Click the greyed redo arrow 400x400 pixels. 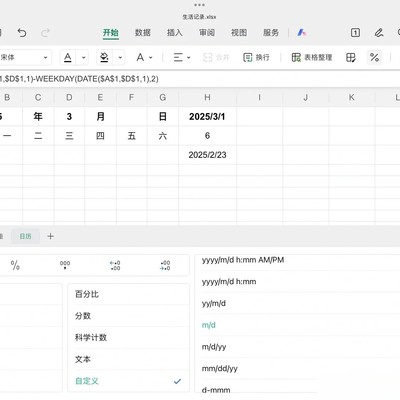point(45,33)
